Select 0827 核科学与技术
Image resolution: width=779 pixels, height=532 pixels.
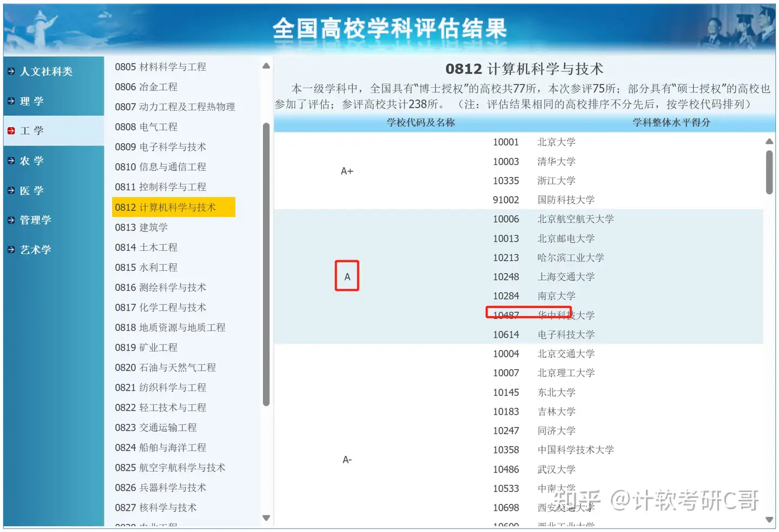(x=156, y=508)
